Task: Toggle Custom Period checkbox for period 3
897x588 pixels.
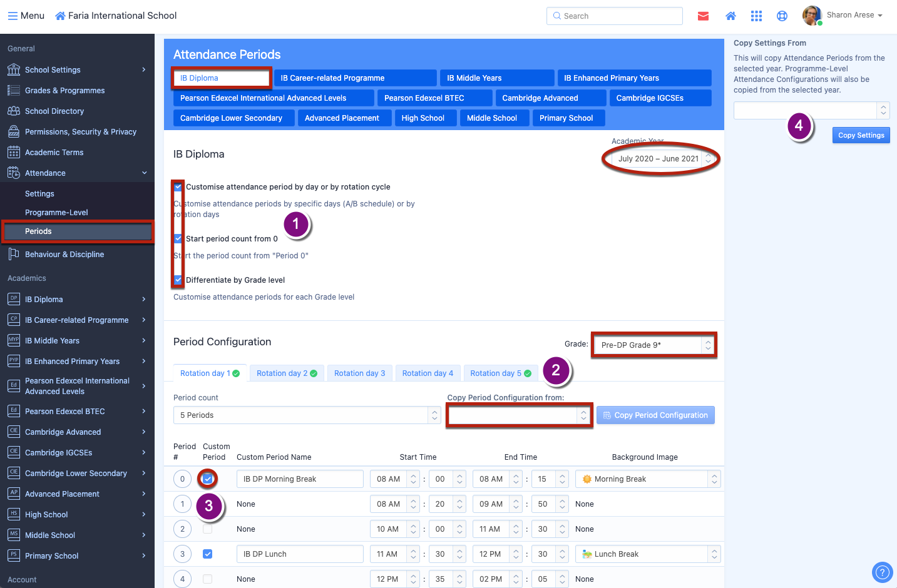Action: [207, 554]
